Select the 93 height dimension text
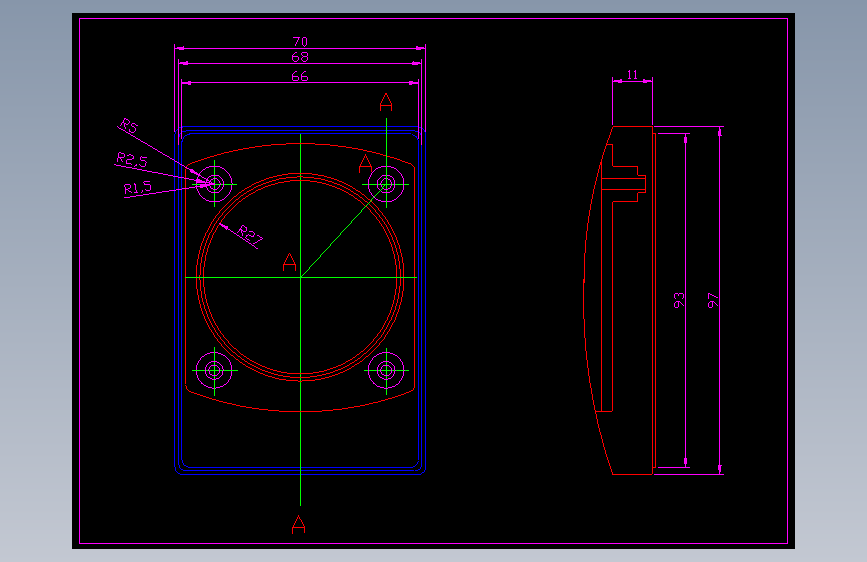The width and height of the screenshot is (867, 562). 679,300
